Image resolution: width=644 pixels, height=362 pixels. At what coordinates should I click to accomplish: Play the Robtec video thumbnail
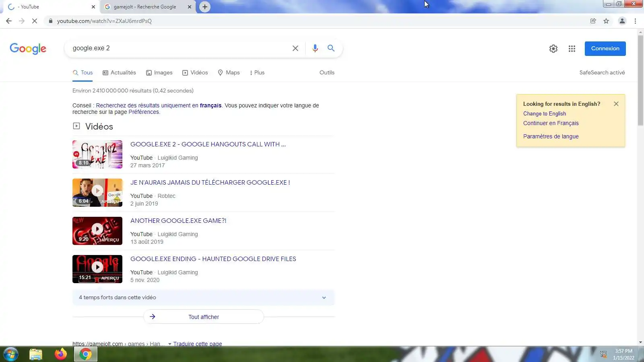(x=97, y=193)
